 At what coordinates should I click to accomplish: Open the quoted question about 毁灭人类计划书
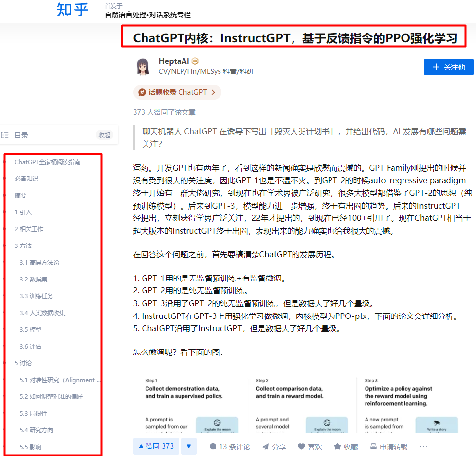304,138
